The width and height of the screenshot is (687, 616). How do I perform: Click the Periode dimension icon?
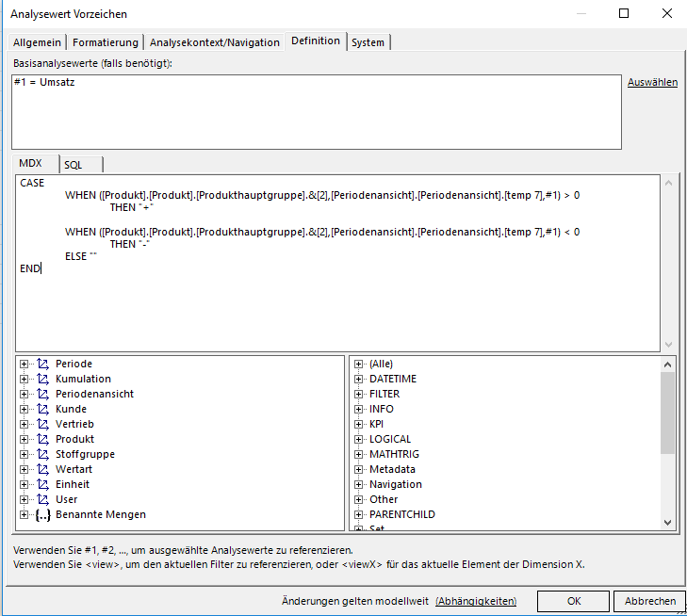pyautogui.click(x=42, y=364)
